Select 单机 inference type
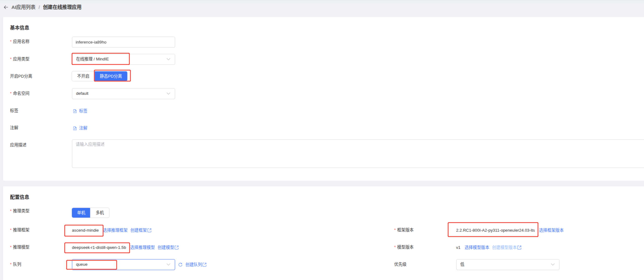The image size is (644, 280). (x=81, y=212)
